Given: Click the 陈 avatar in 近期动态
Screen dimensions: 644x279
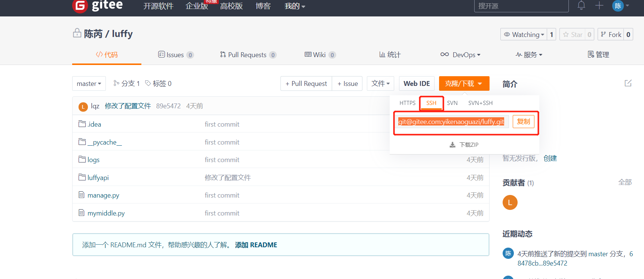Looking at the screenshot, I should coord(508,253).
